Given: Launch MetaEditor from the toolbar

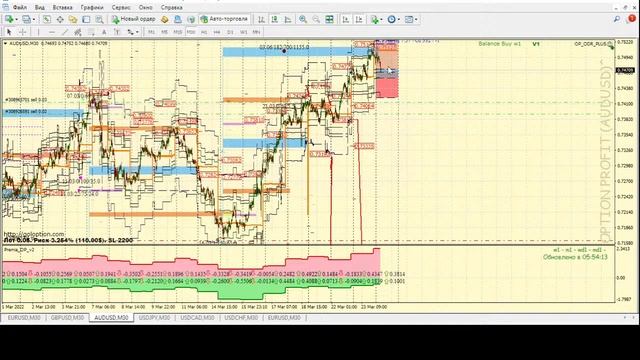Looking at the screenshot, I should click(x=164, y=19).
